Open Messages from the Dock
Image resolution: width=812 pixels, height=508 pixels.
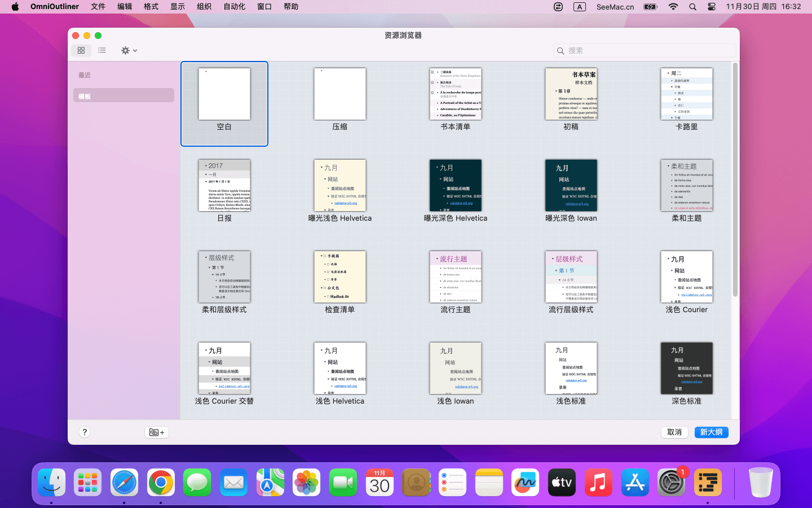click(197, 483)
